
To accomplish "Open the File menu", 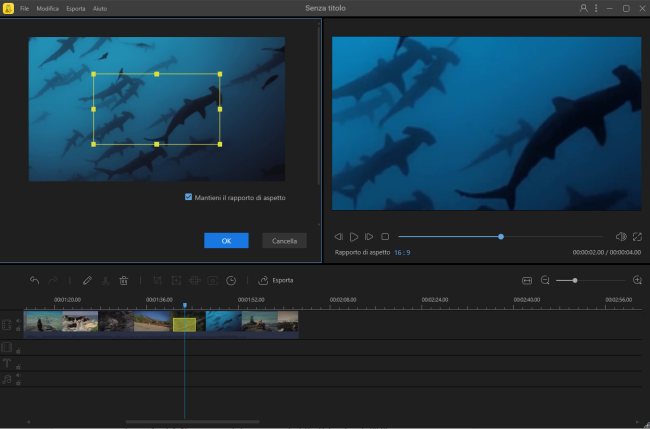I will pos(24,8).
